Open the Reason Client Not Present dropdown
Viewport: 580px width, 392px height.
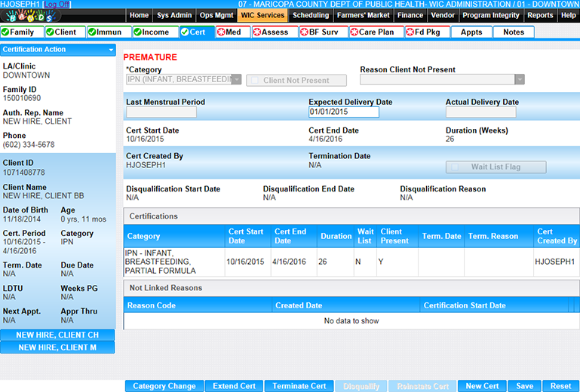[519, 80]
